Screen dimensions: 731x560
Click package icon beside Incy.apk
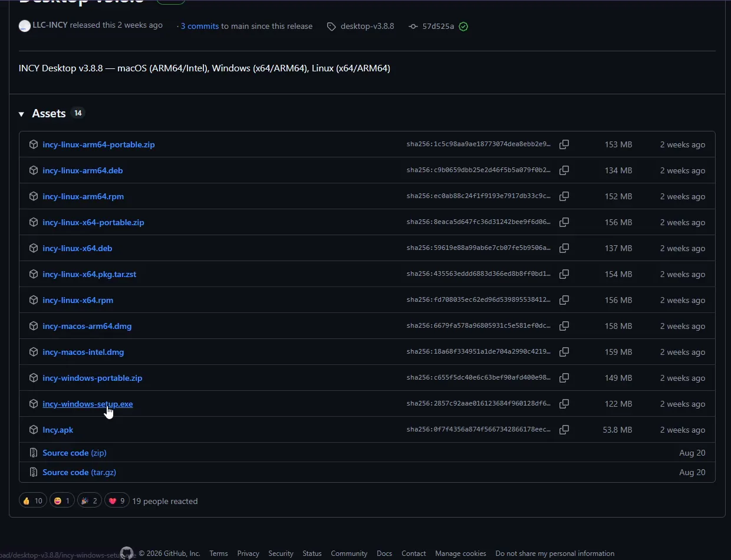(34, 430)
